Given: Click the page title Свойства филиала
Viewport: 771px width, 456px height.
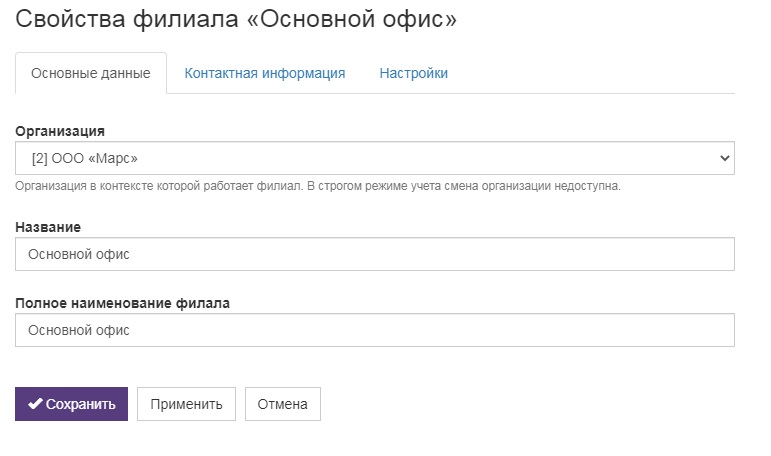Looking at the screenshot, I should [x=236, y=19].
